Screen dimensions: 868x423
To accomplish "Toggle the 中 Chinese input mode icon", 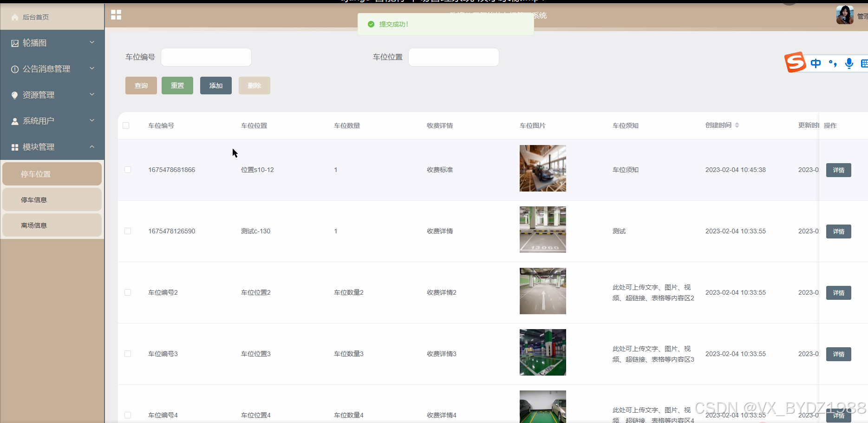I will [x=816, y=63].
